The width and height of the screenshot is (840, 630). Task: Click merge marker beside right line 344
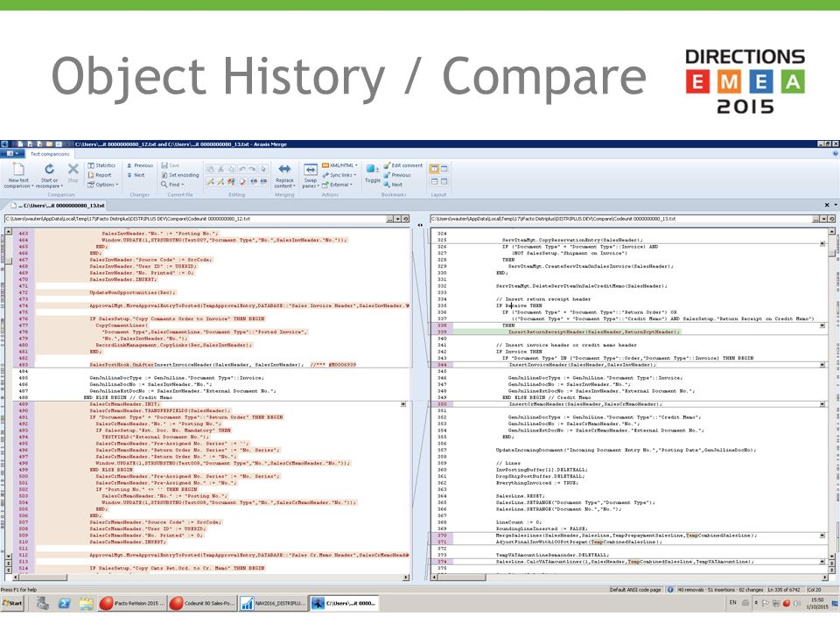822,365
